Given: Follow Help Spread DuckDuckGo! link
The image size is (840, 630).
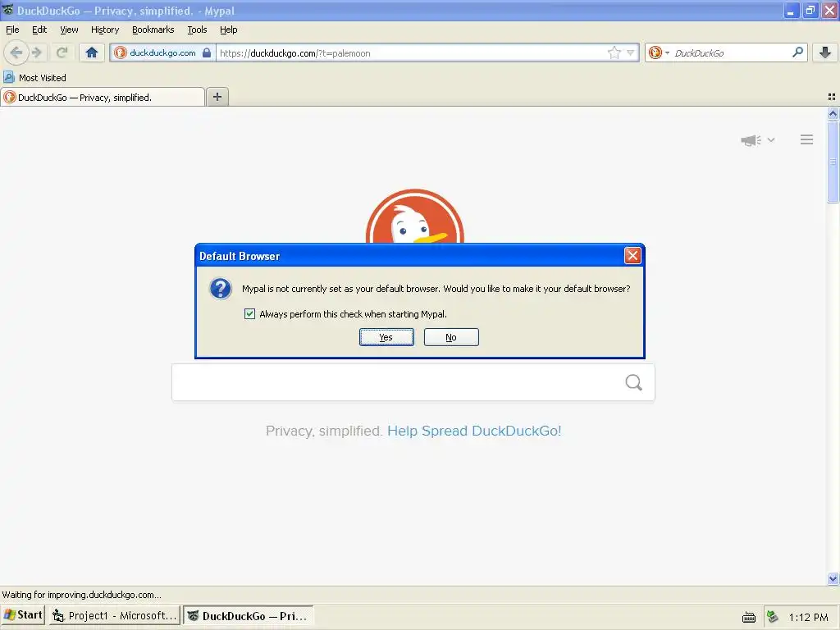Looking at the screenshot, I should coord(474,431).
